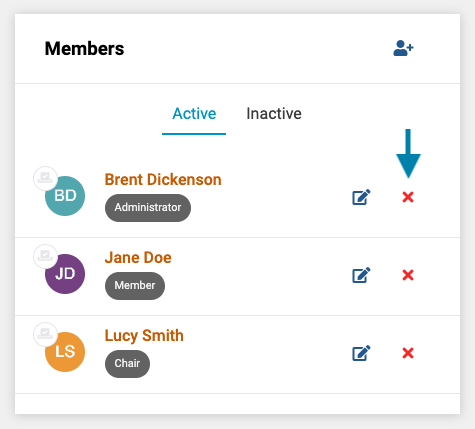Click the Administrator role badge

pos(148,208)
